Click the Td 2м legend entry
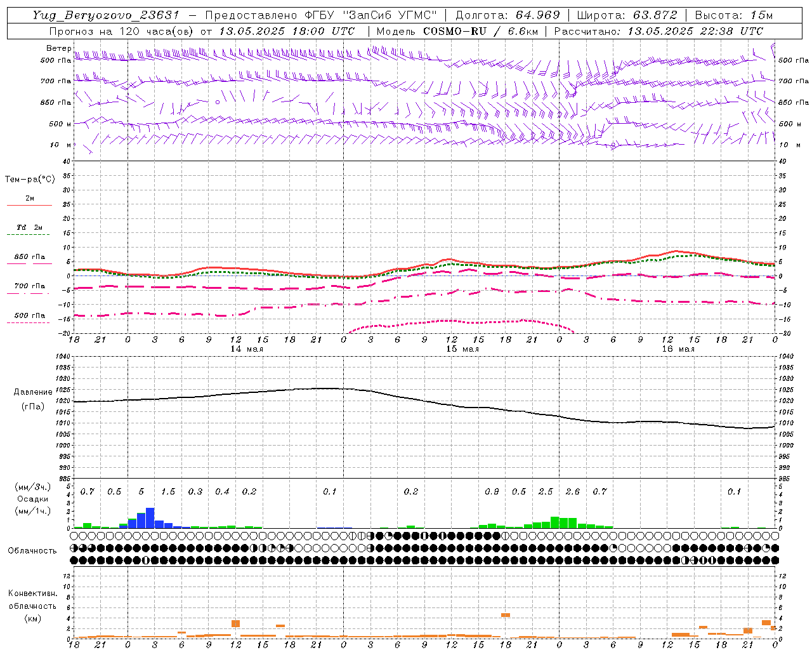Screen dimensions: 812x650 30,227
